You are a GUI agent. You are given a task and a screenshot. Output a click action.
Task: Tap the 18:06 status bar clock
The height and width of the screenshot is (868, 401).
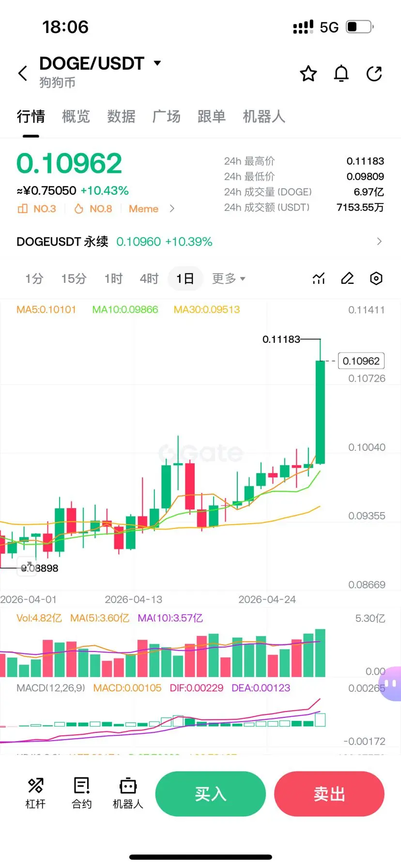pyautogui.click(x=65, y=27)
